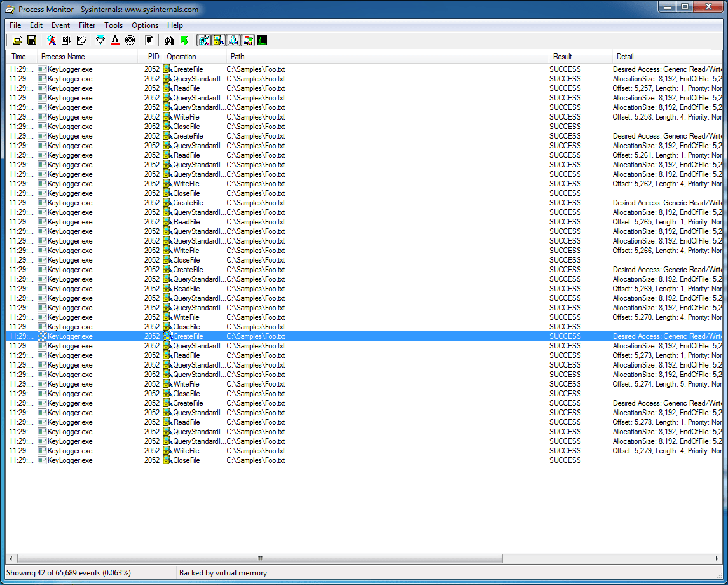Image resolution: width=728 pixels, height=585 pixels.
Task: Select the highlighted CreateFile row
Action: 364,336
